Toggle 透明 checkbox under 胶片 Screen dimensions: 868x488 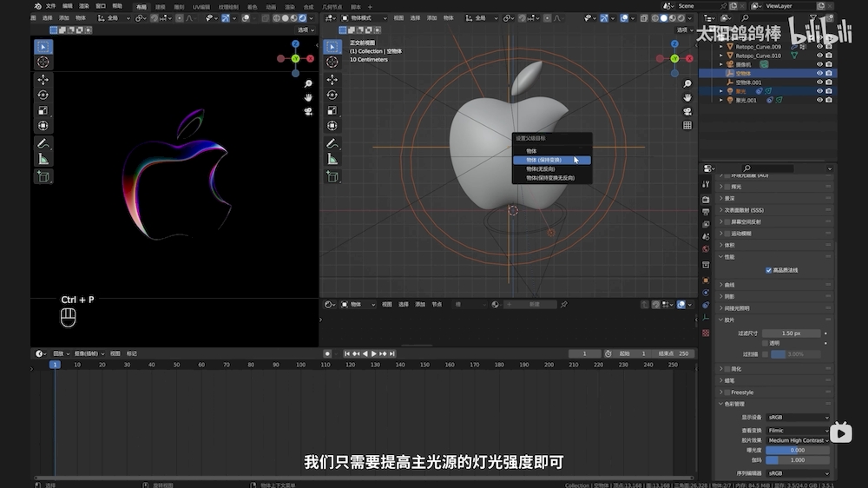pyautogui.click(x=765, y=344)
